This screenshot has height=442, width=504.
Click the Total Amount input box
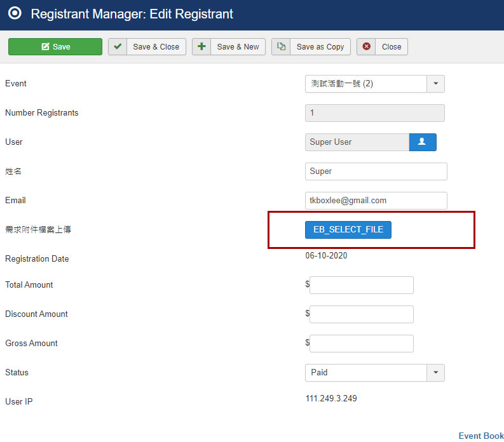click(x=361, y=285)
